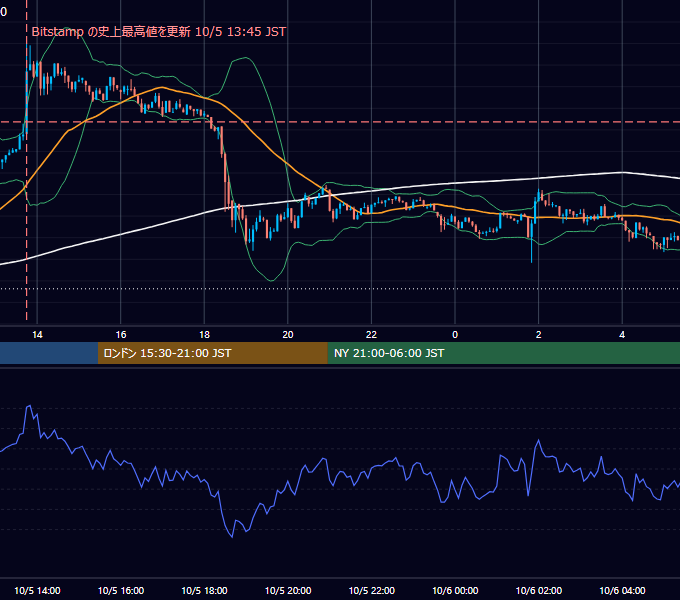Click the Bitstamp all-time-high annotation text
This screenshot has width=680, height=600.
pos(159,32)
